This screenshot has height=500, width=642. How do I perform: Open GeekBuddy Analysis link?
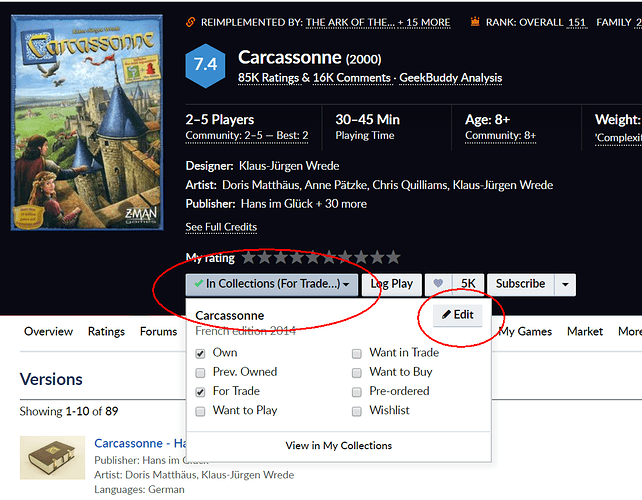[451, 78]
